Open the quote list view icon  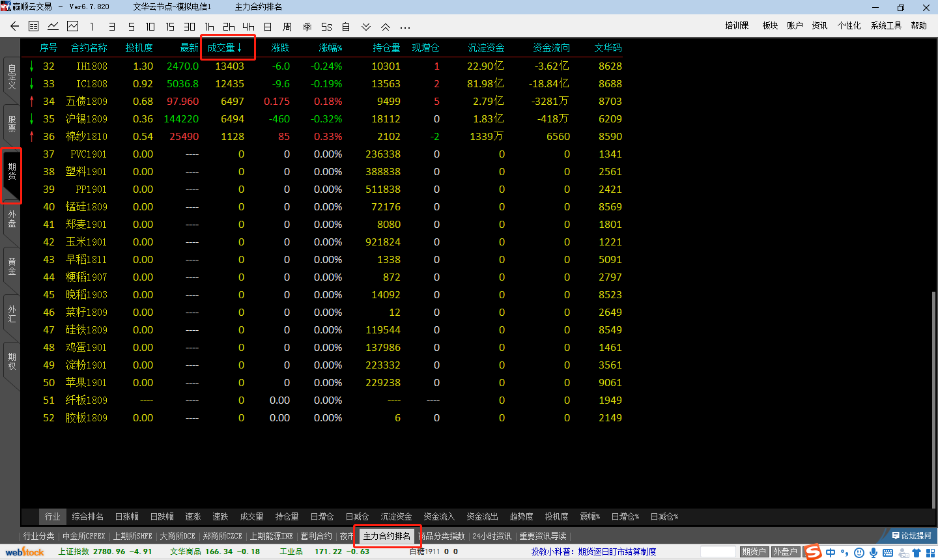[x=34, y=27]
